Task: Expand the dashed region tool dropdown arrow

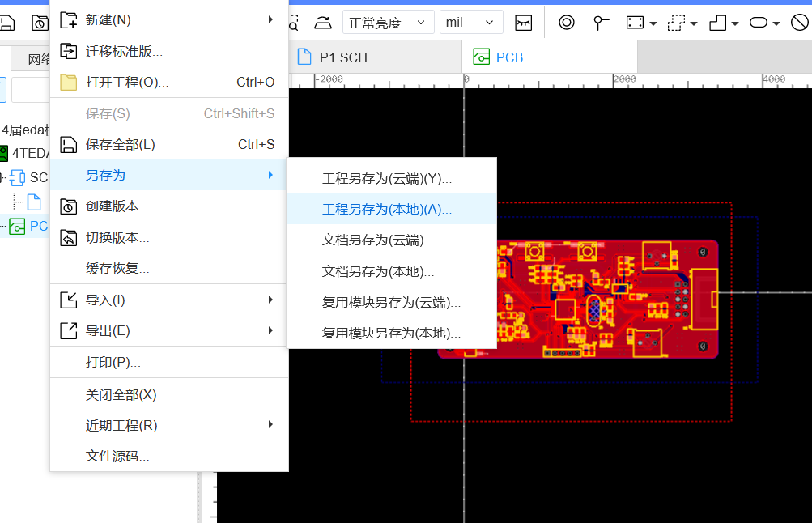Action: pyautogui.click(x=694, y=23)
